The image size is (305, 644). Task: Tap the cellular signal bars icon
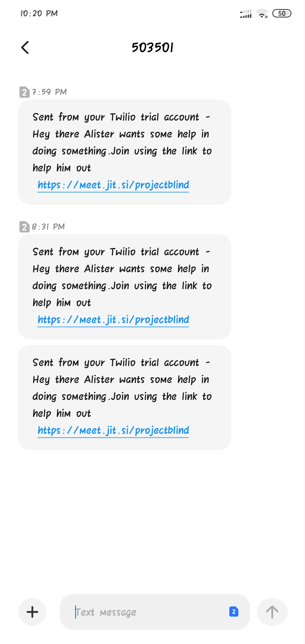point(246,13)
